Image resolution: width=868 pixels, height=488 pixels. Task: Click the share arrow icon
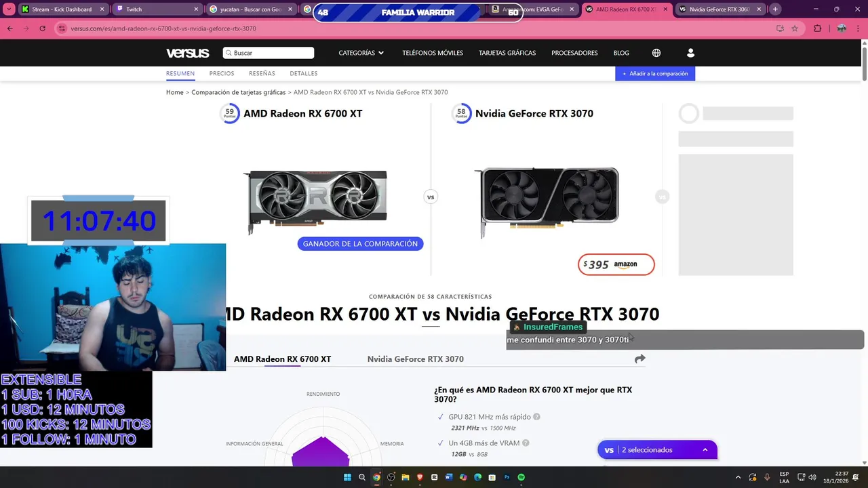(640, 359)
